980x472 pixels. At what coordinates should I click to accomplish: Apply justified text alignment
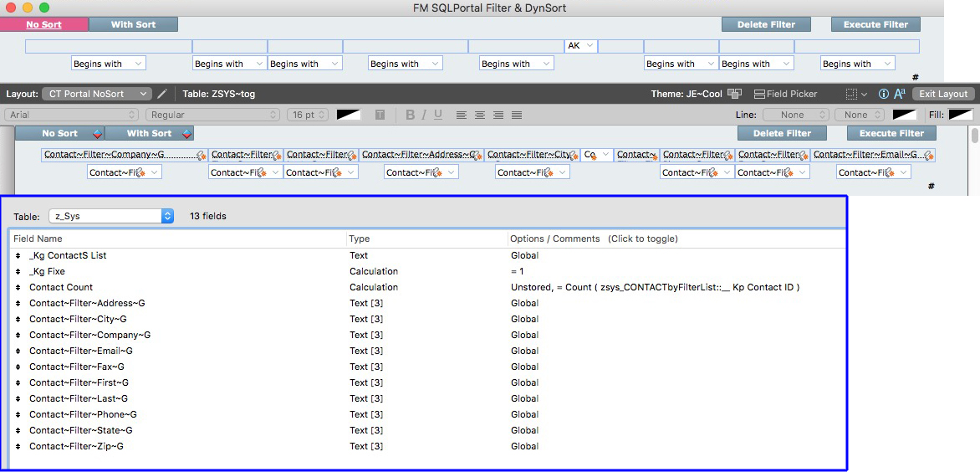[x=517, y=115]
